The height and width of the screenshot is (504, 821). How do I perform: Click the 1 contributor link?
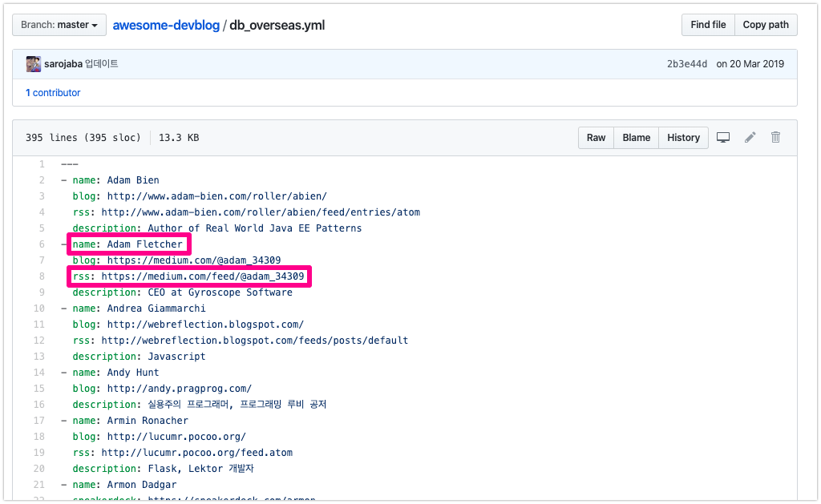coord(53,93)
